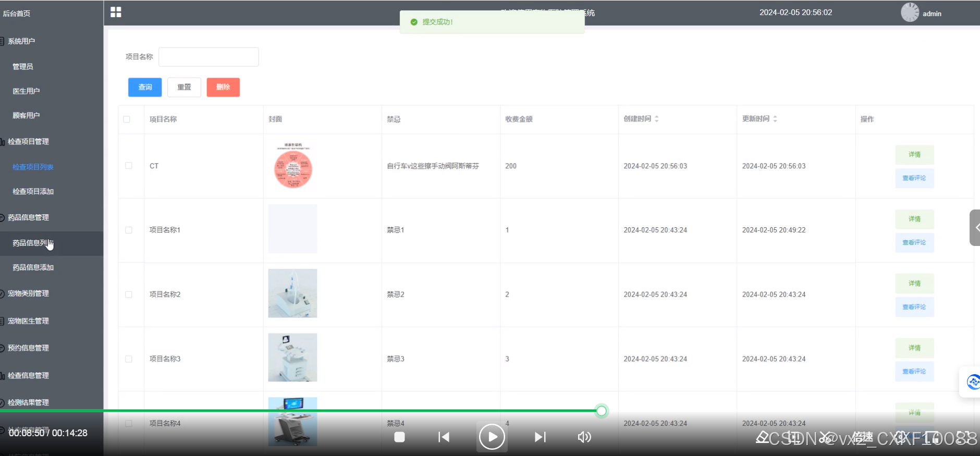980x456 pixels.
Task: Check the checkbox for the CT row
Action: (129, 166)
